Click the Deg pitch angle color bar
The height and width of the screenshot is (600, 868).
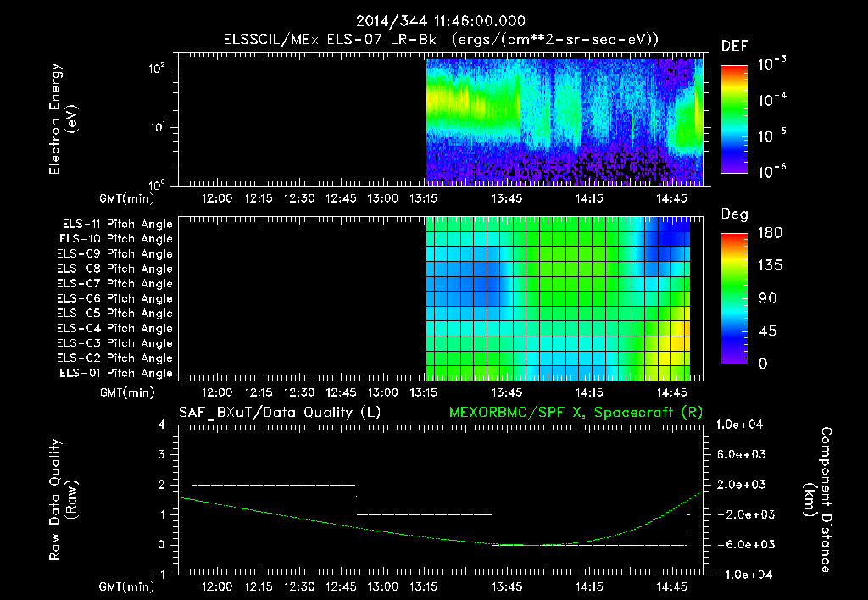click(734, 298)
